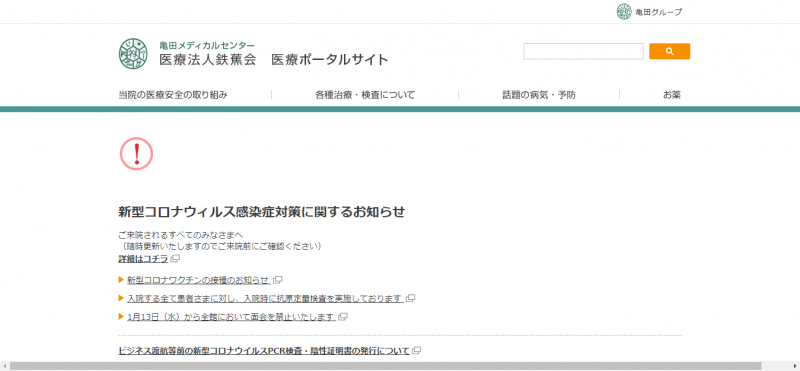Image resolution: width=800 pixels, height=371 pixels.
Task: Click orange arrow bullet before ワクチンの接種
Action: (121, 280)
